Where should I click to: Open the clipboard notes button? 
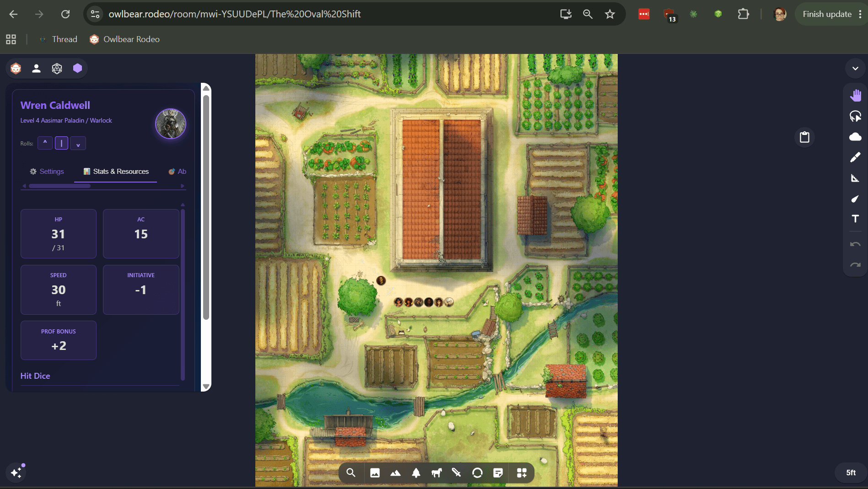tap(804, 137)
